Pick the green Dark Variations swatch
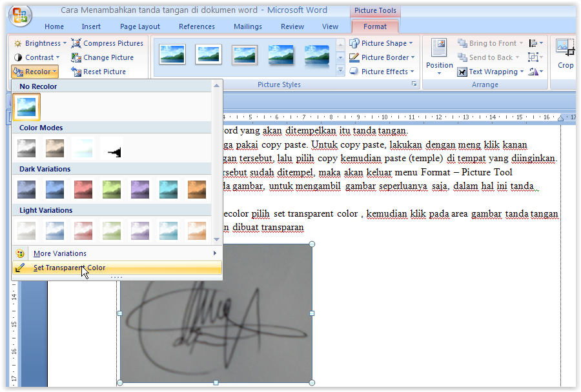This screenshot has height=392, width=581. 112,189
